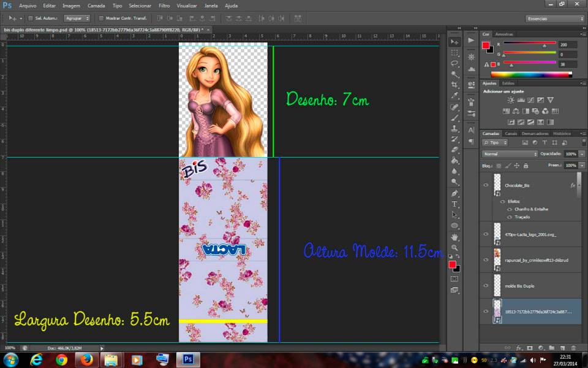Open the Arquivo menu
This screenshot has width=588, height=368.
[28, 6]
